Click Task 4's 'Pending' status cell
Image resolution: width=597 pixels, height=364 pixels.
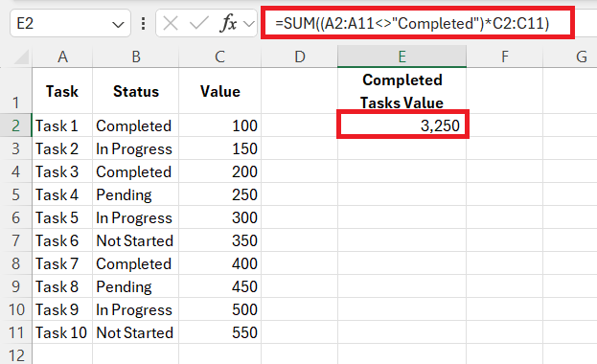tap(136, 194)
